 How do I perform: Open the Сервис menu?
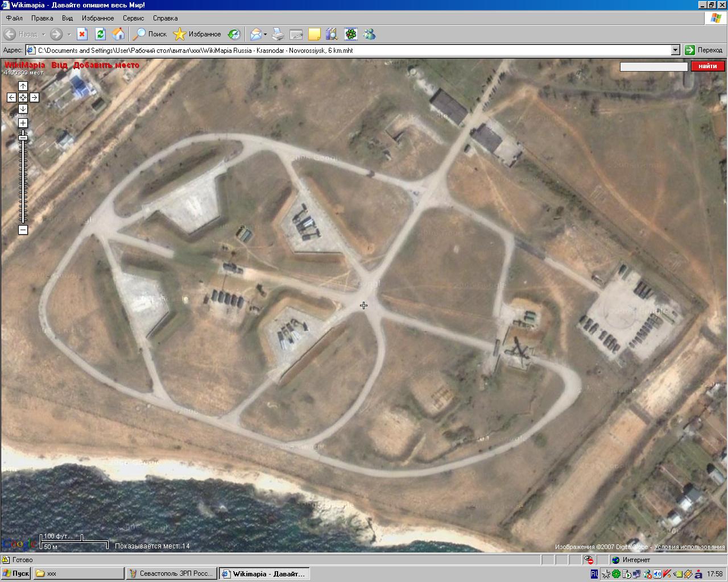point(133,18)
